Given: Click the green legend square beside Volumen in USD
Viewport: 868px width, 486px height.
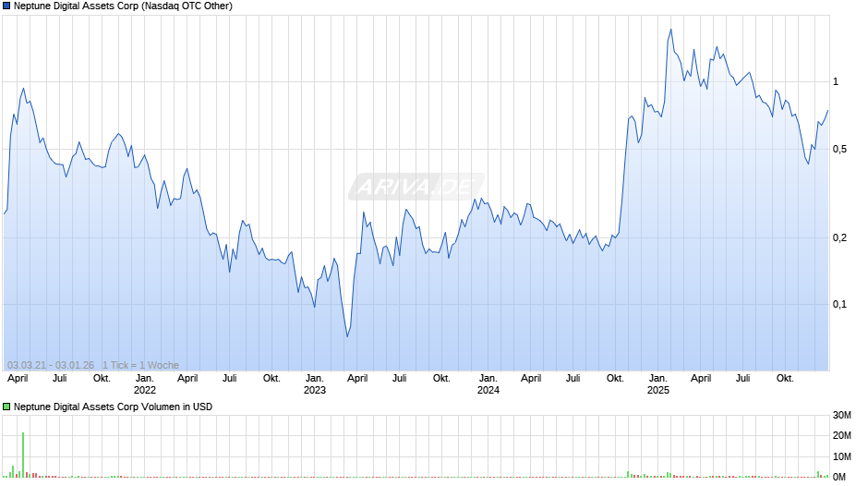Looking at the screenshot, I should [x=6, y=407].
